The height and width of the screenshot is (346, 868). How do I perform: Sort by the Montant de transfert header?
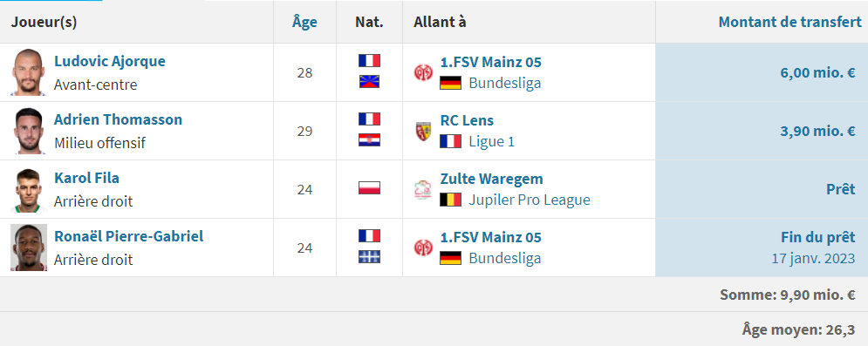point(790,22)
